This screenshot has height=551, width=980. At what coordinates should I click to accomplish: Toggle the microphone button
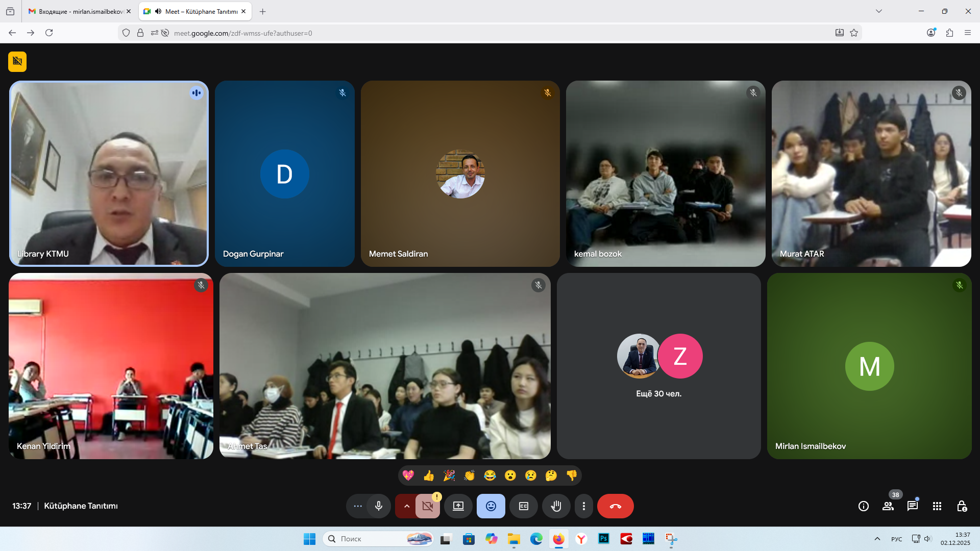(379, 506)
